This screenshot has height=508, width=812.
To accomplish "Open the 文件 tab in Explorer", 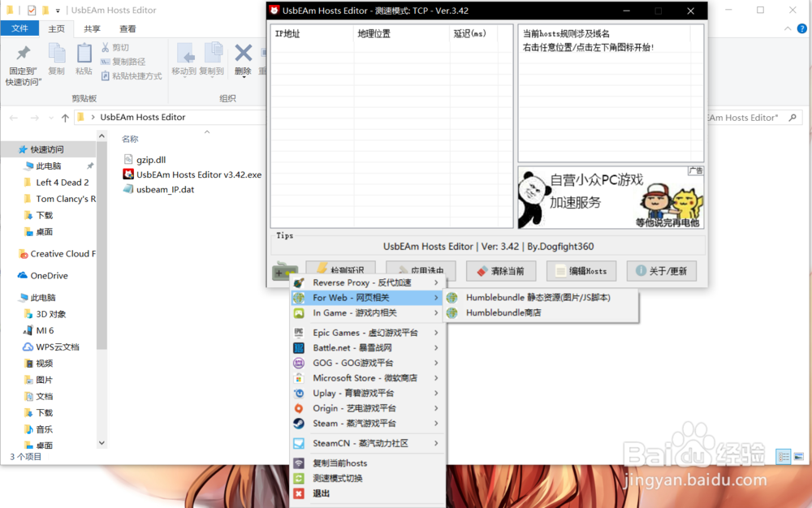I will point(19,28).
